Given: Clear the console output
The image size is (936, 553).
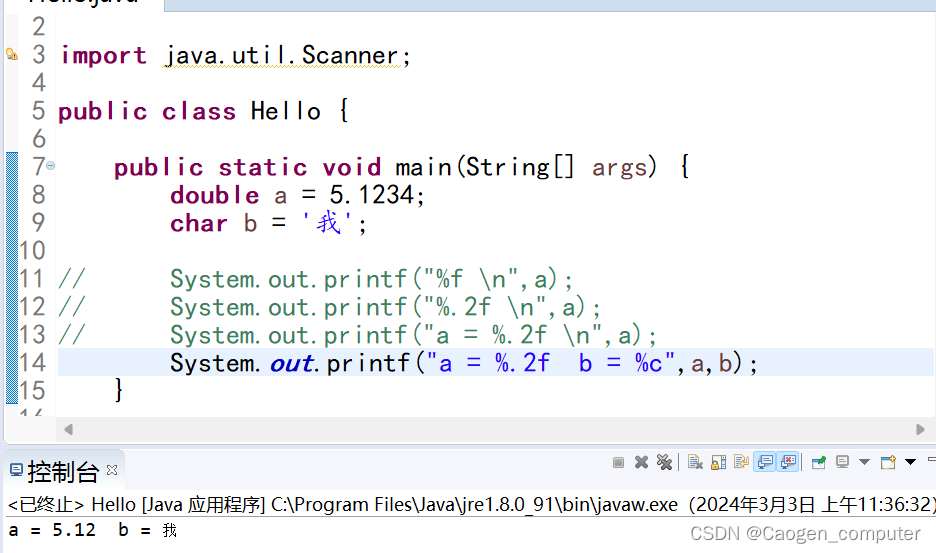Looking at the screenshot, I should pos(695,462).
